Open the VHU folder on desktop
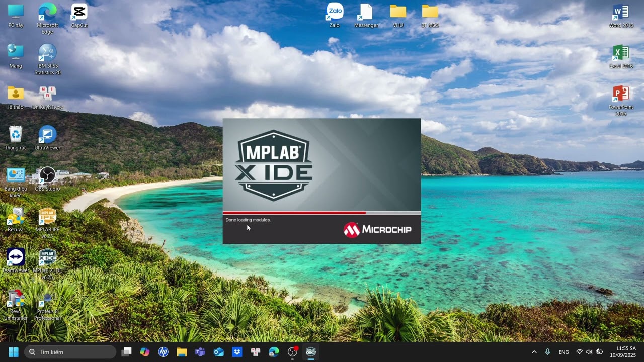Screen dimensions: 644x362 (398, 15)
